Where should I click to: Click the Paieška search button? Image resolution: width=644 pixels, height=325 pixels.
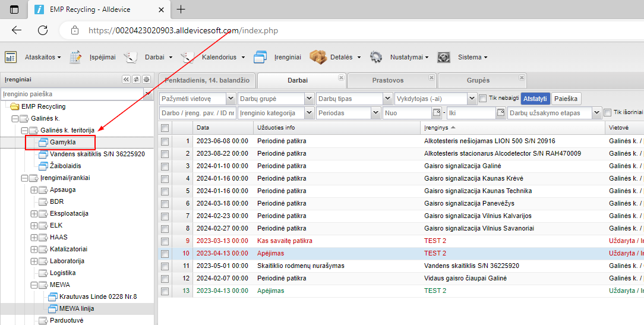click(x=566, y=99)
